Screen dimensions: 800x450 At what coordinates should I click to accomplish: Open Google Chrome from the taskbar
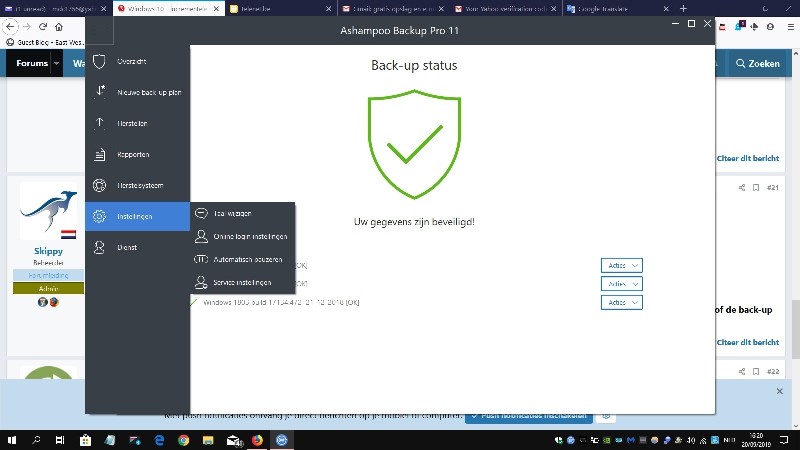coord(184,440)
